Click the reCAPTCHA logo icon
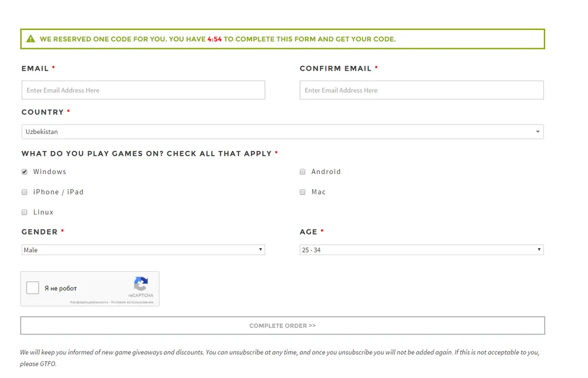Viewport: 588px width, 378px height. (x=141, y=285)
